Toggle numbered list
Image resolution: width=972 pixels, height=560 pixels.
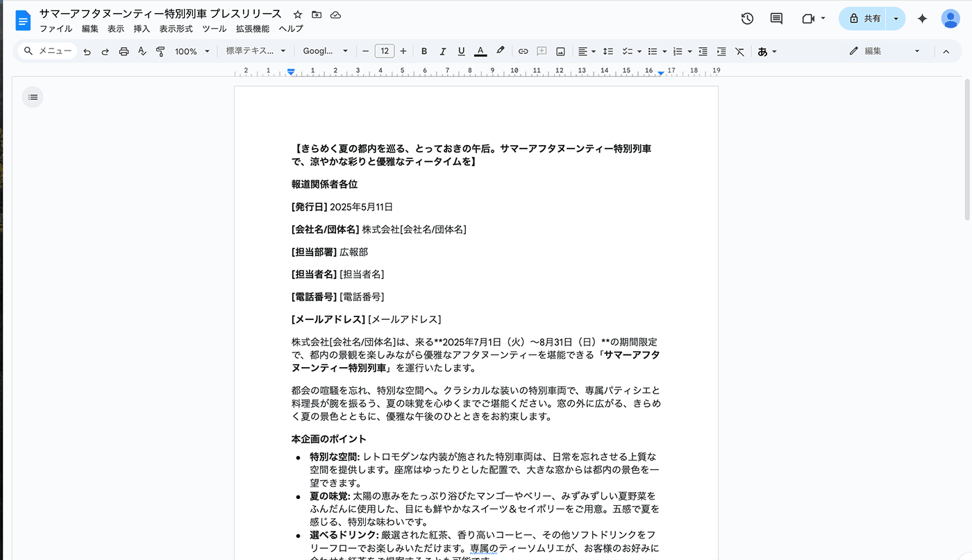678,51
